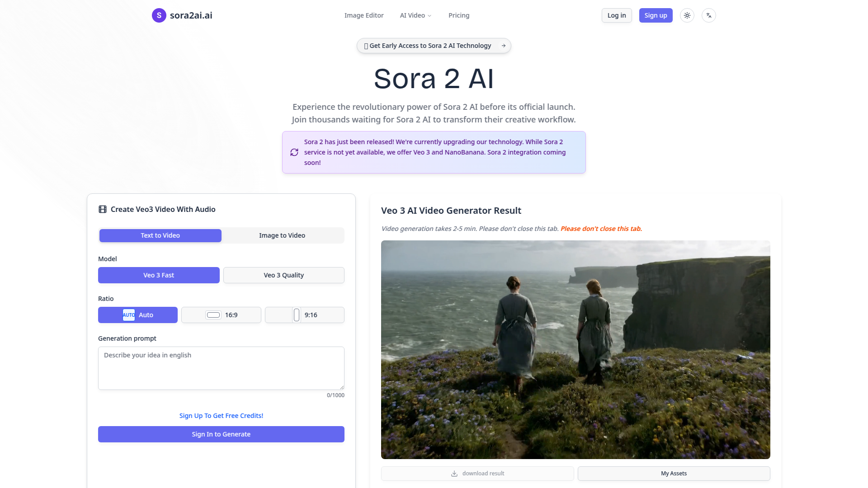Select the Veo 3 Fast model

pyautogui.click(x=159, y=275)
